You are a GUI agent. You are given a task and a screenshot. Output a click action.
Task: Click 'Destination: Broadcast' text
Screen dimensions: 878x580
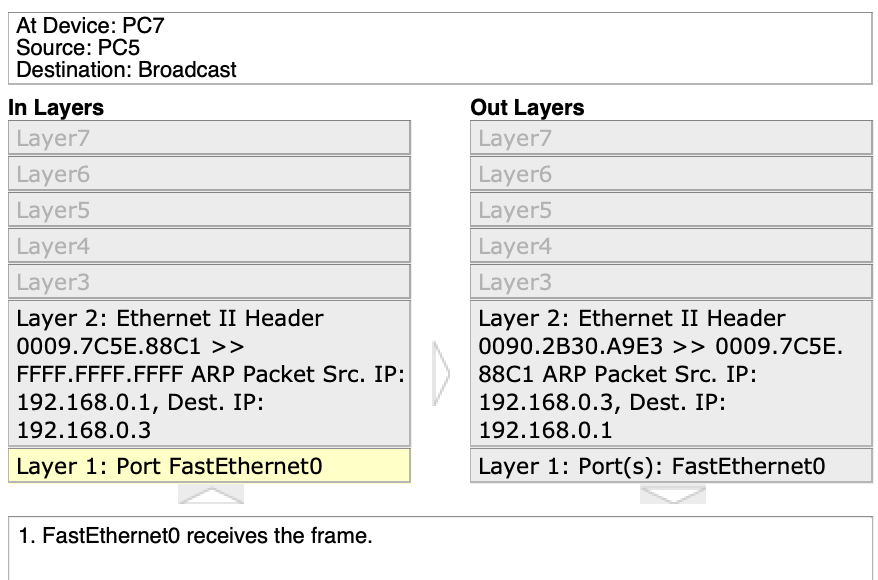(127, 70)
